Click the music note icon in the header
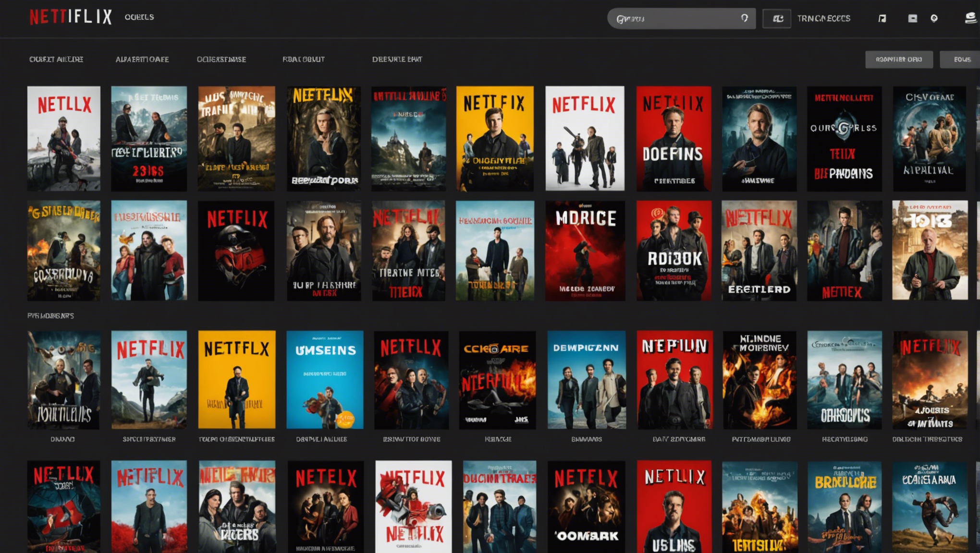Viewport: 980px width, 553px height. tap(882, 18)
